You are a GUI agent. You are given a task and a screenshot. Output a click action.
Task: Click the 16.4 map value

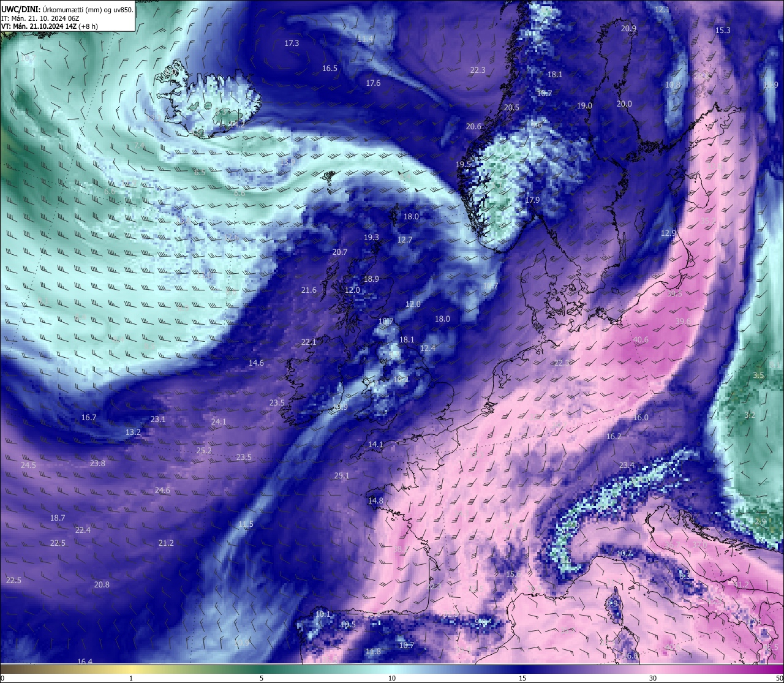point(85,662)
